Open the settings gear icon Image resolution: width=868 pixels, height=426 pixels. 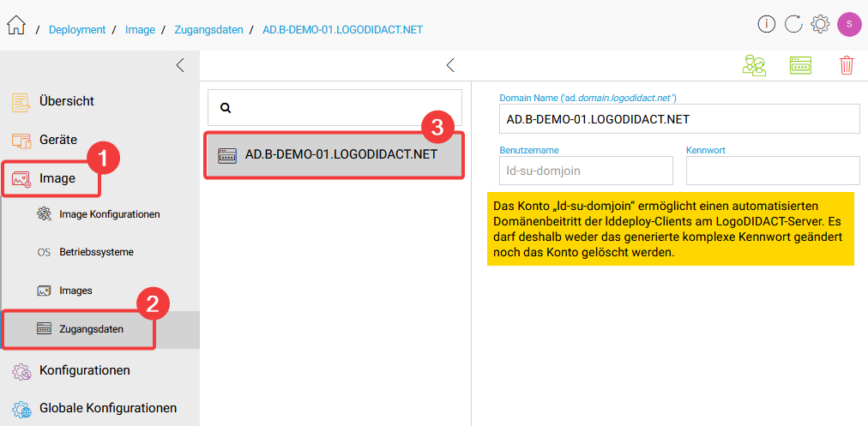[820, 24]
